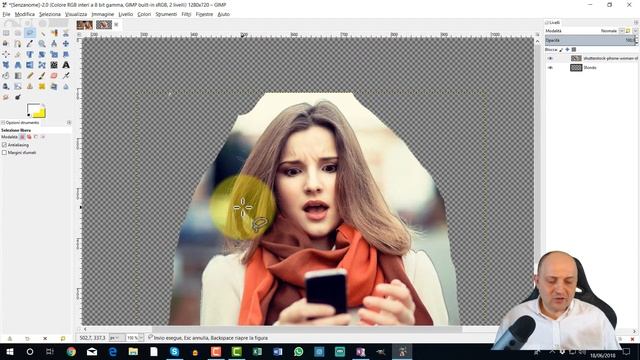Screen dimensions: 640x360
Task: Select the Rotate tool
Action: click(x=42, y=54)
